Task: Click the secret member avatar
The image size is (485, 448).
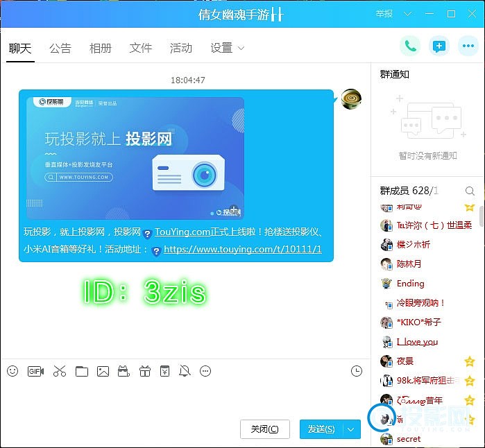Action: (x=386, y=440)
